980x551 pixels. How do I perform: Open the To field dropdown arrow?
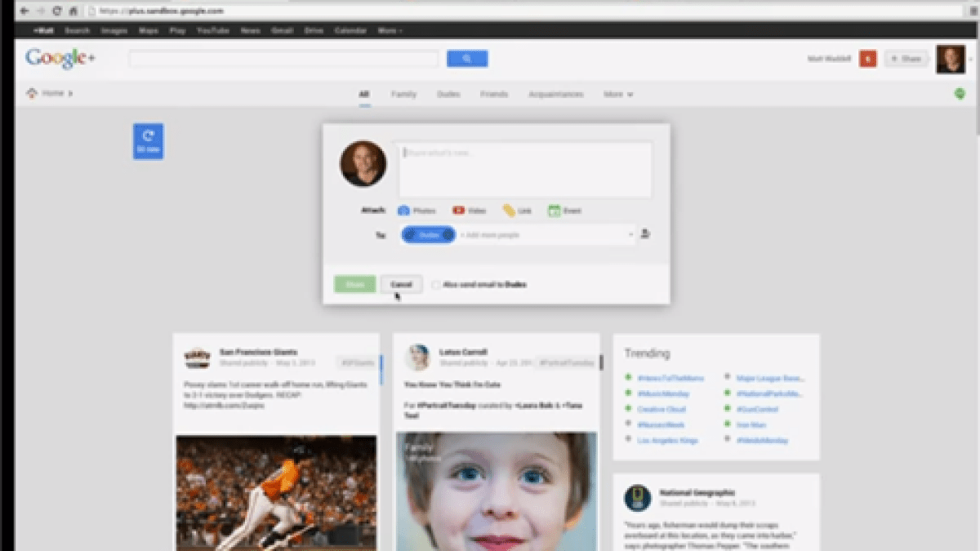point(630,235)
